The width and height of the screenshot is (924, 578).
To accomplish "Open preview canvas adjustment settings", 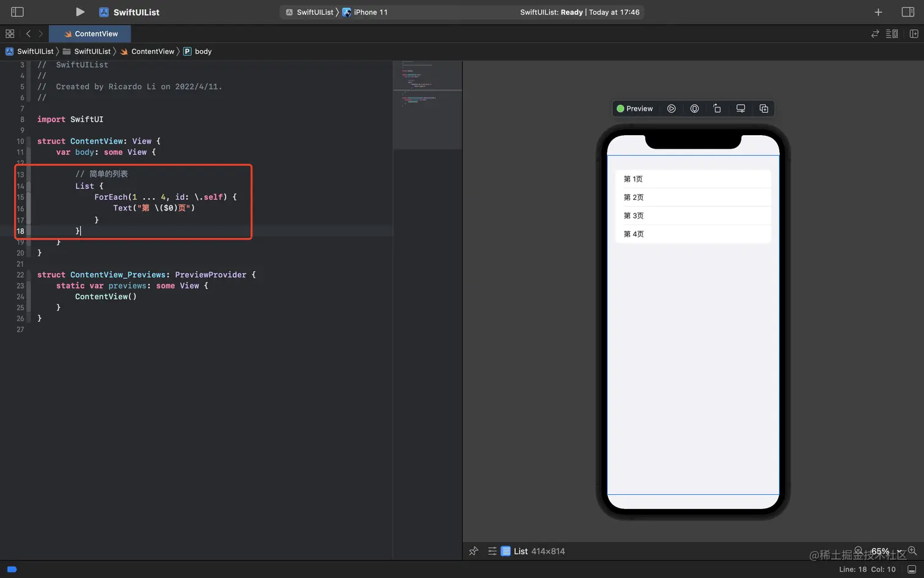I will click(492, 551).
